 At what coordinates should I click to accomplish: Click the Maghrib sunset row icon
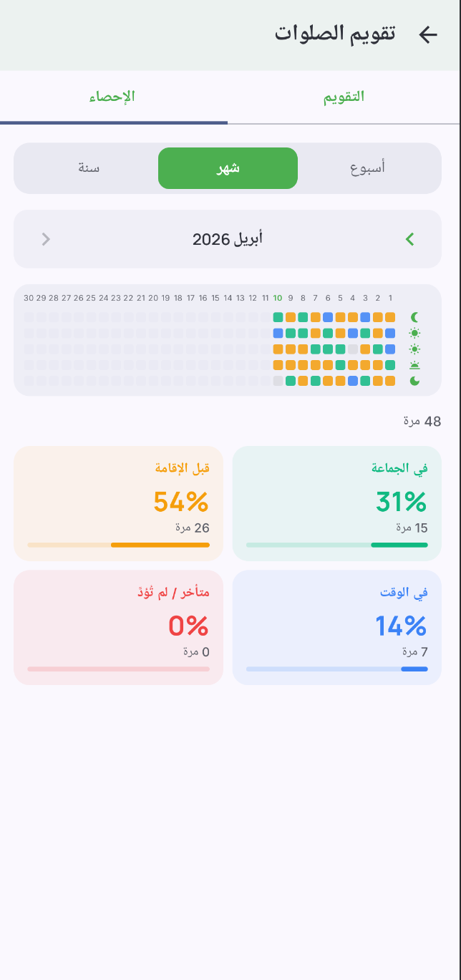click(414, 365)
